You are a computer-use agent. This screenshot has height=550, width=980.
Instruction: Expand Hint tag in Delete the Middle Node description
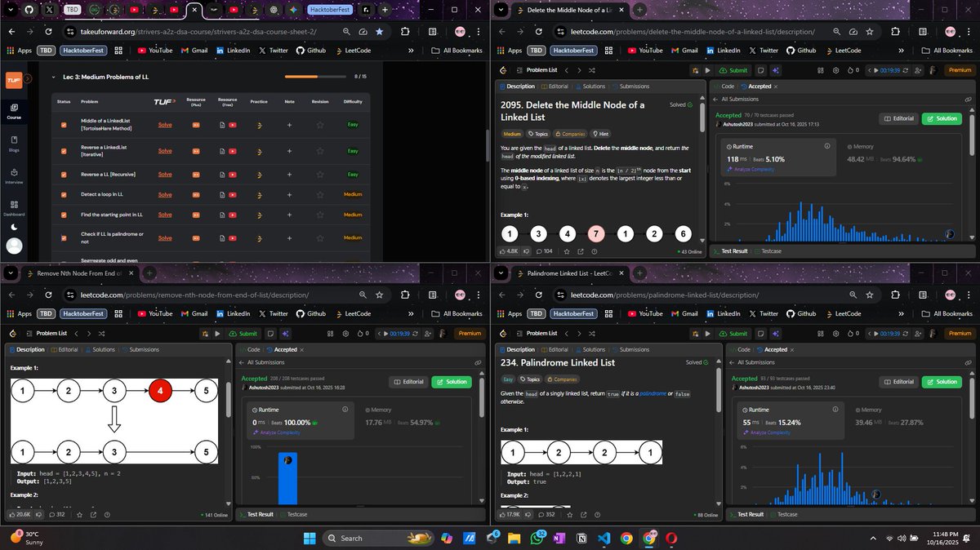tap(601, 134)
